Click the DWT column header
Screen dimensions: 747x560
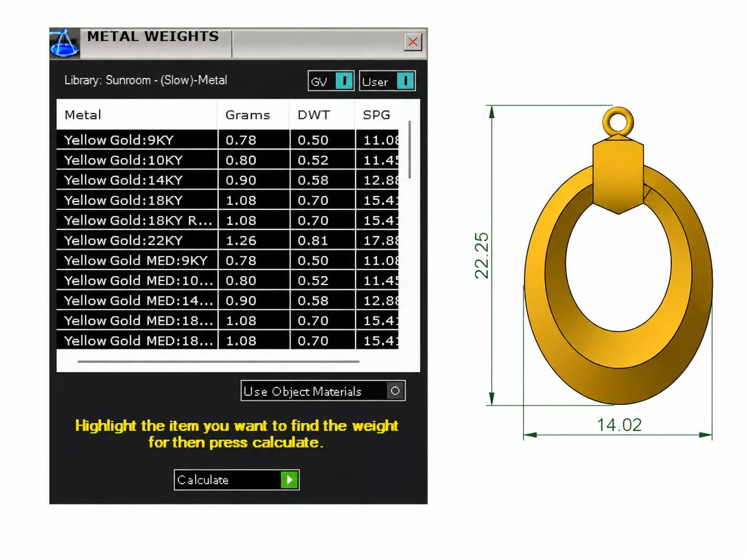322,114
